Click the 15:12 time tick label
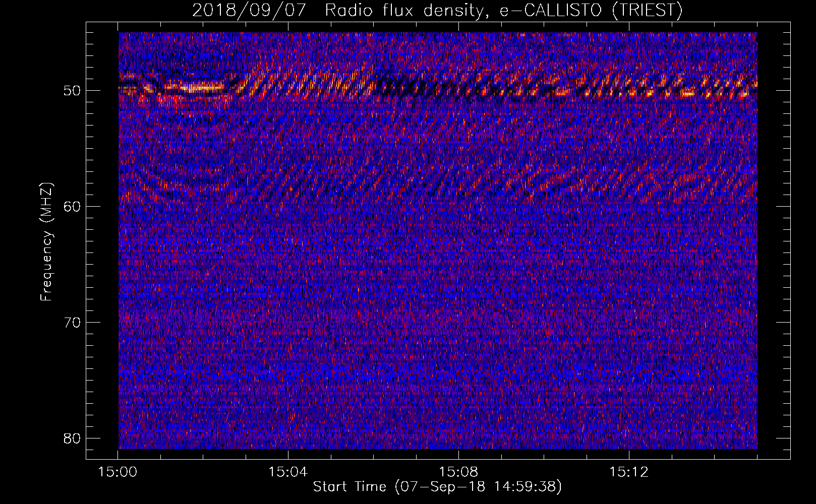The image size is (816, 504). tap(628, 472)
